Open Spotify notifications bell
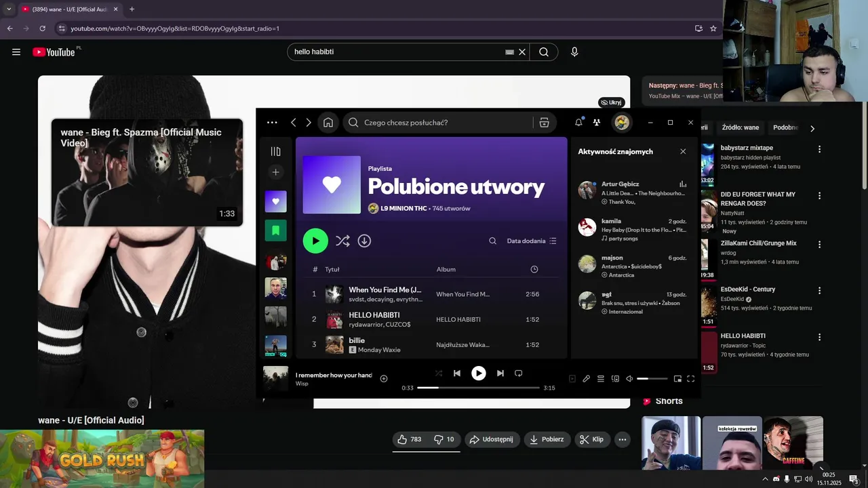 pos(578,123)
